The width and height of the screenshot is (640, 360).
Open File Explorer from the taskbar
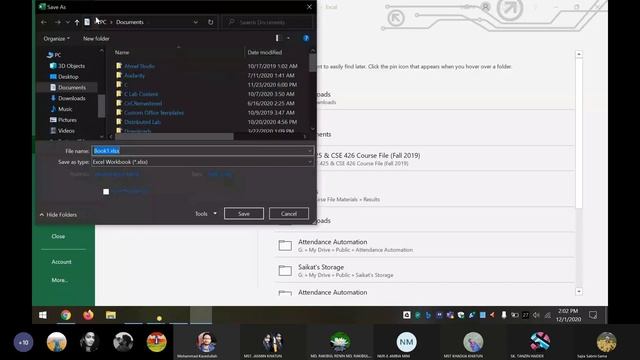111,315
